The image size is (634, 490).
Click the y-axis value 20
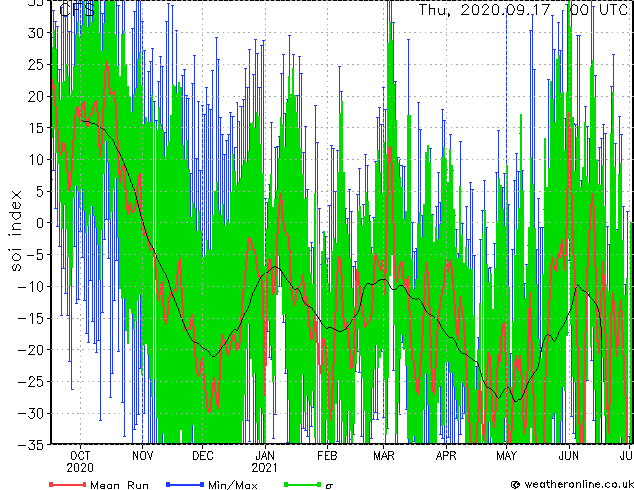[35, 97]
